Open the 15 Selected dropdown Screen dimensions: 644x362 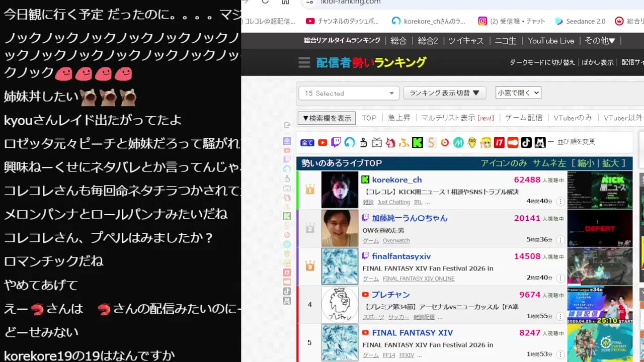[349, 93]
